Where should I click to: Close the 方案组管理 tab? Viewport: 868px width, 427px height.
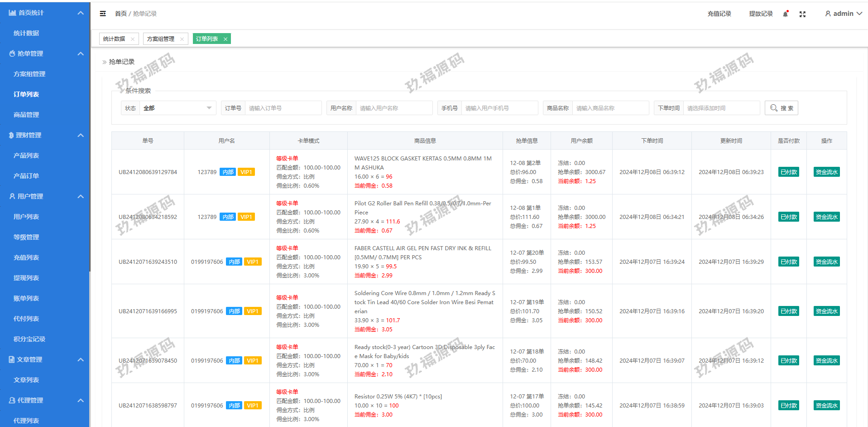coord(182,39)
